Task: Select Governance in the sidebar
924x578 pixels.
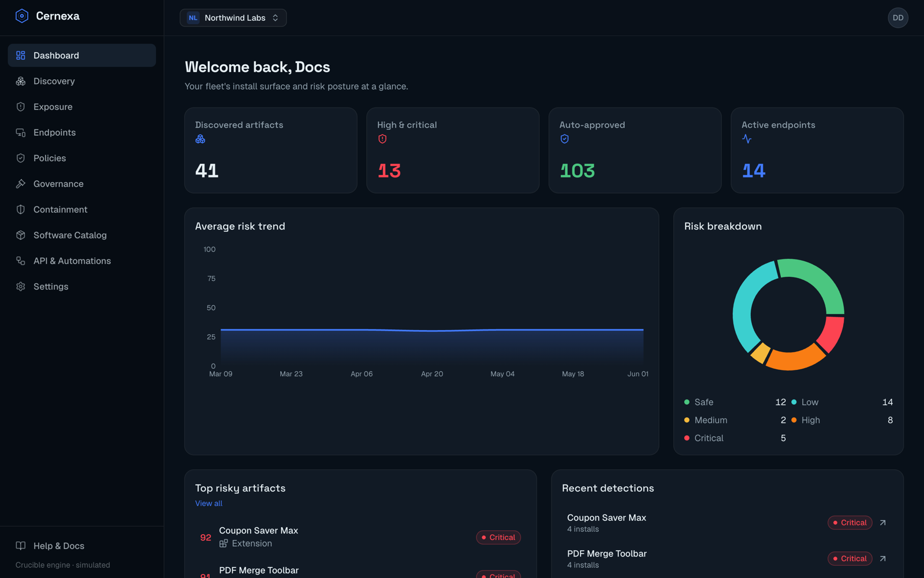Action: pyautogui.click(x=82, y=184)
